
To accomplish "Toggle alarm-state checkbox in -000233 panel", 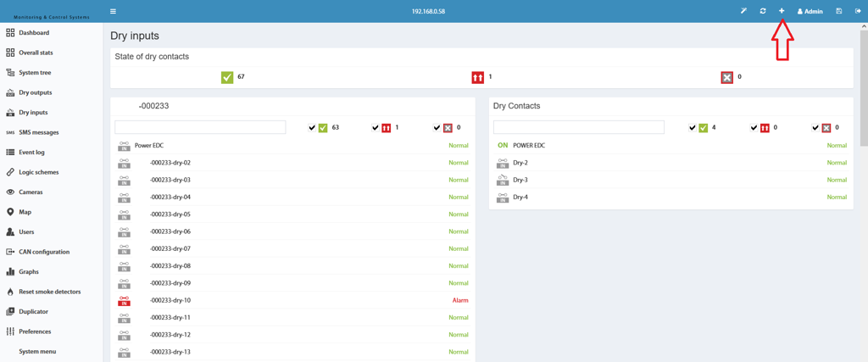I will click(x=376, y=127).
